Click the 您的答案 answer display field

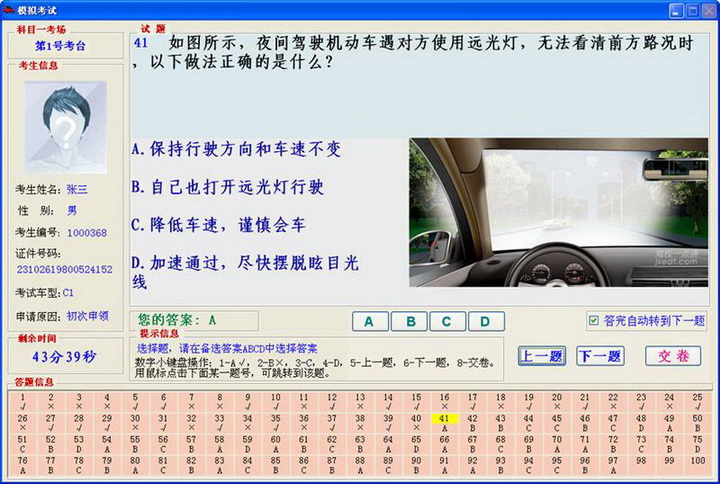pos(194,321)
